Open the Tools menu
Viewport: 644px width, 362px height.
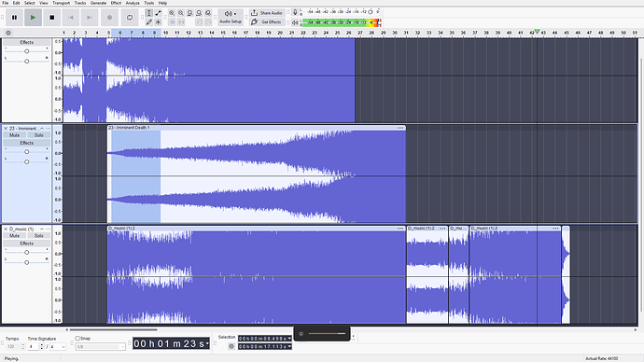tap(149, 3)
